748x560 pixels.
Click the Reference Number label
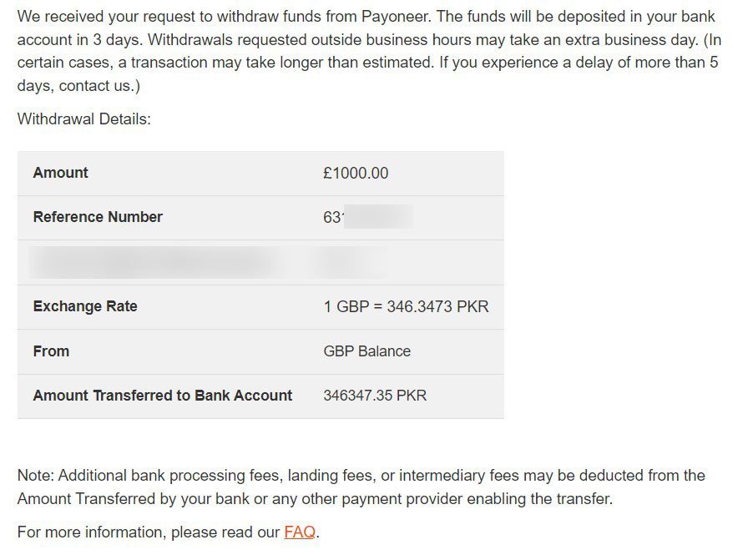click(x=98, y=217)
